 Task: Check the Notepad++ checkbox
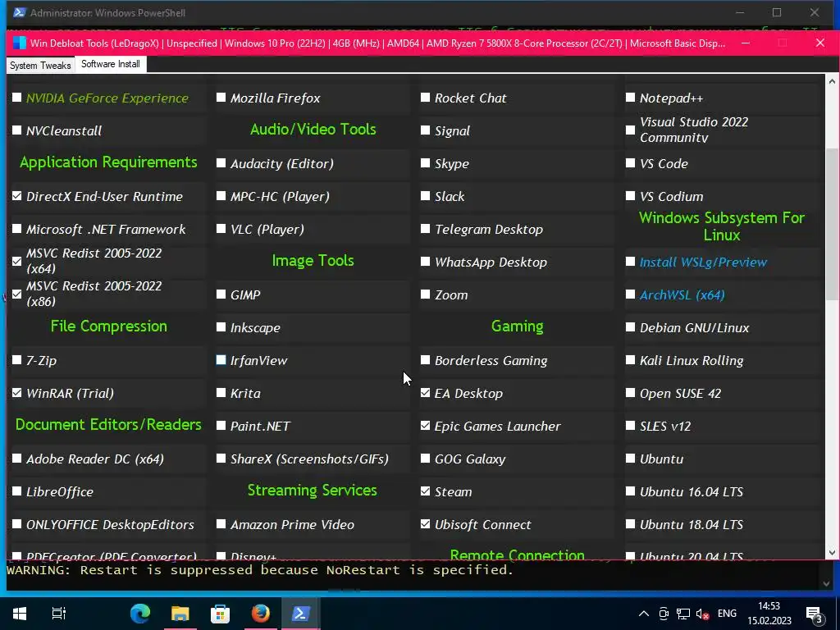coord(631,98)
